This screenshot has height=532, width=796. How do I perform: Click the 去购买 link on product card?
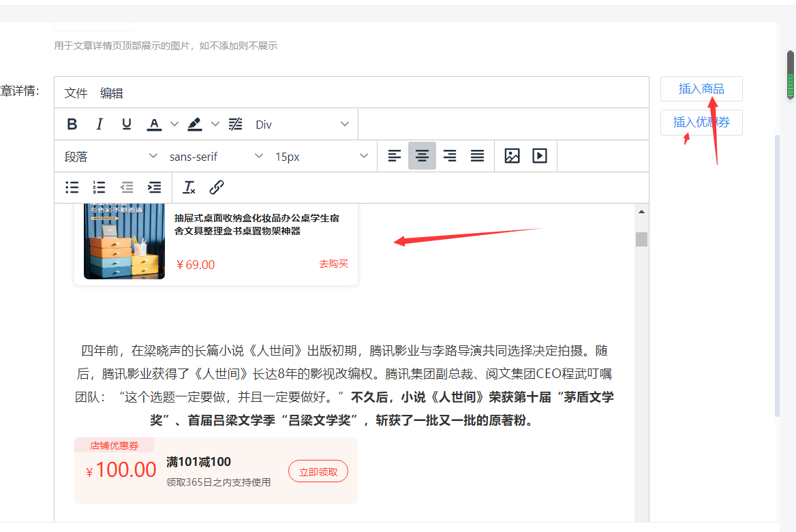point(333,264)
